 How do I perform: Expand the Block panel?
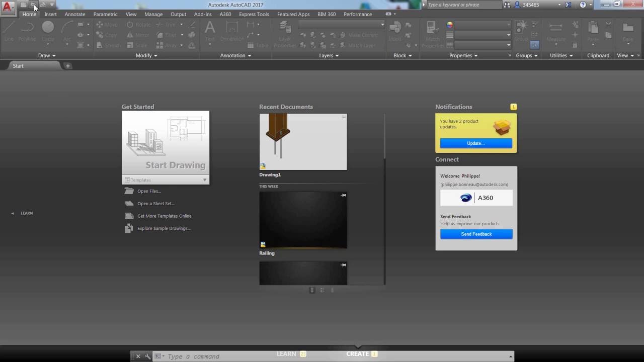click(x=403, y=55)
